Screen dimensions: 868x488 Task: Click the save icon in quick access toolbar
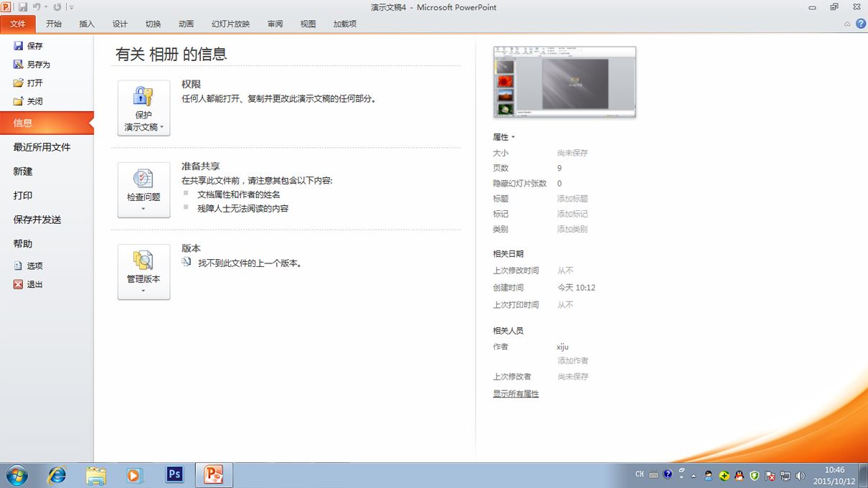[22, 7]
